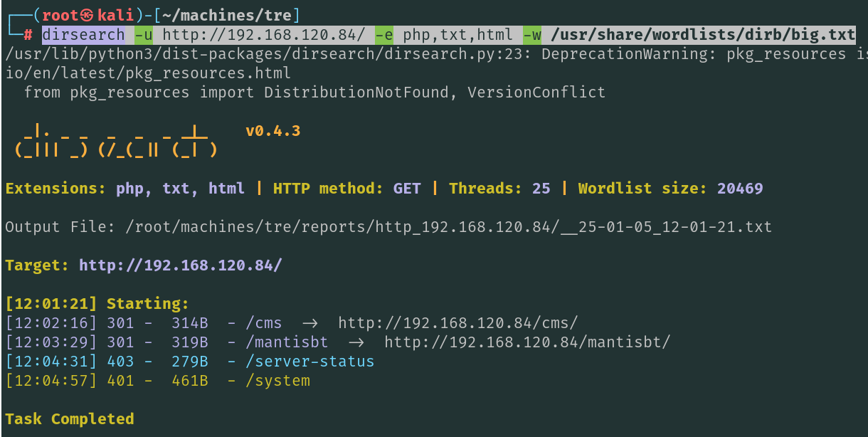Click the HTTP method GET value
This screenshot has height=437, width=868.
click(x=407, y=189)
